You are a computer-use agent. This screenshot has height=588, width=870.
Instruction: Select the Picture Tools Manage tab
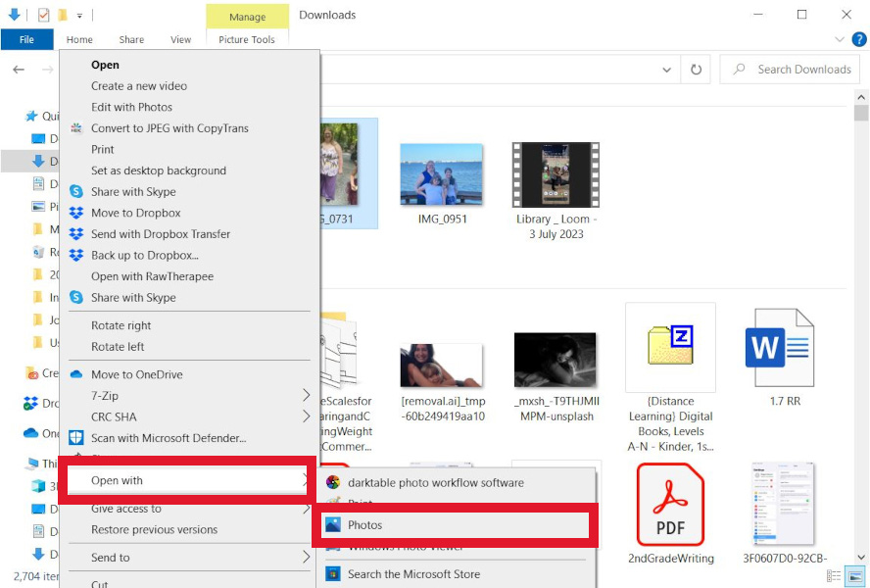247,17
